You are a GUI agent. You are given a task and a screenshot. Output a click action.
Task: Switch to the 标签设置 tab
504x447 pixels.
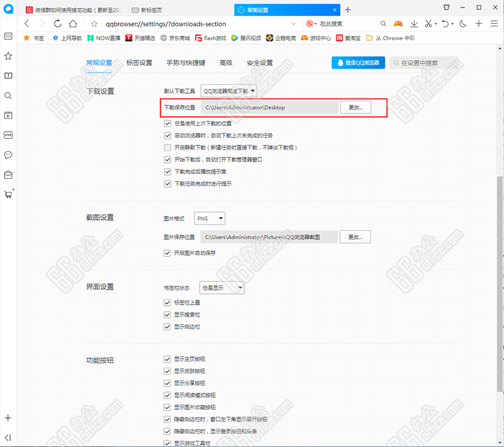[139, 63]
